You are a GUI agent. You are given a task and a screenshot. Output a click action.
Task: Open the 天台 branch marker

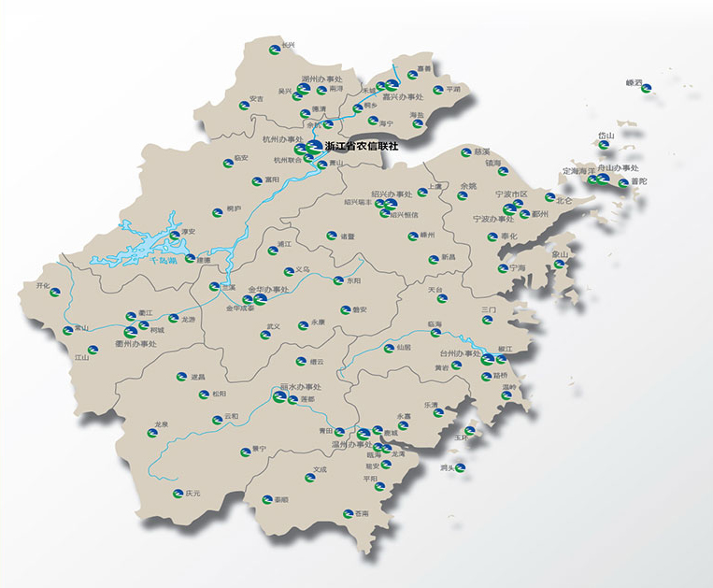click(442, 298)
